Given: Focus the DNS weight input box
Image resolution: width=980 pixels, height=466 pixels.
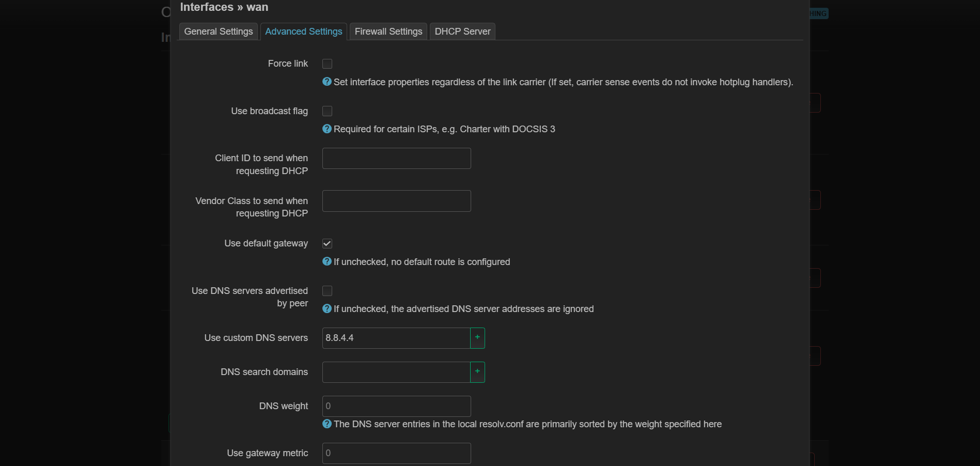Looking at the screenshot, I should [x=396, y=406].
